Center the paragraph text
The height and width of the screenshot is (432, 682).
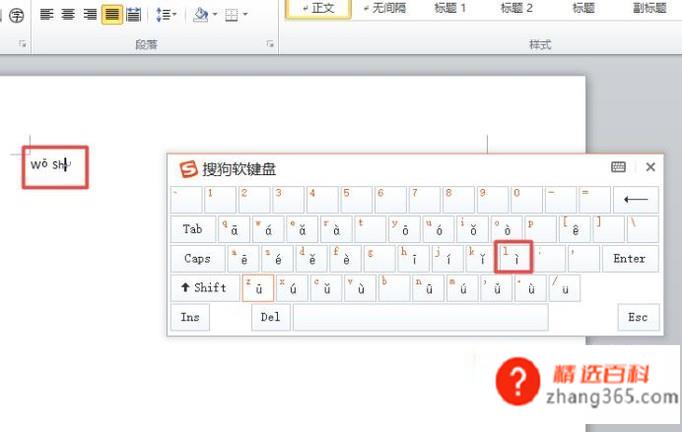(68, 15)
